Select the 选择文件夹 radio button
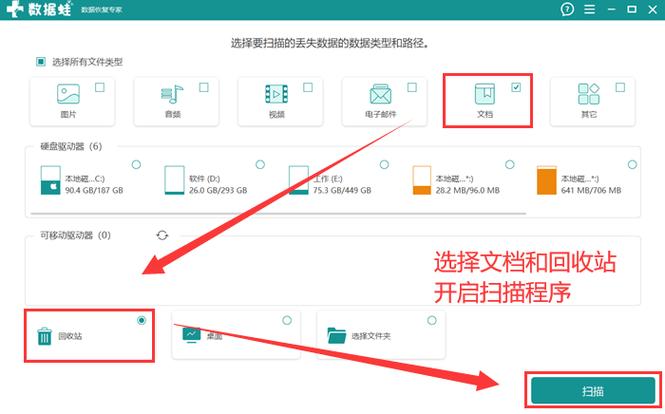 (432, 320)
